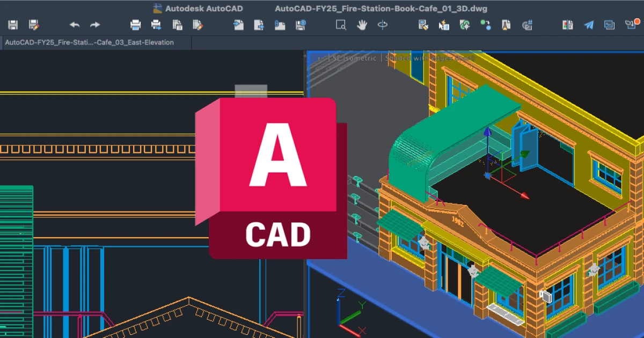Image resolution: width=644 pixels, height=338 pixels.
Task: Click the Share paper plane icon
Action: pyautogui.click(x=589, y=25)
